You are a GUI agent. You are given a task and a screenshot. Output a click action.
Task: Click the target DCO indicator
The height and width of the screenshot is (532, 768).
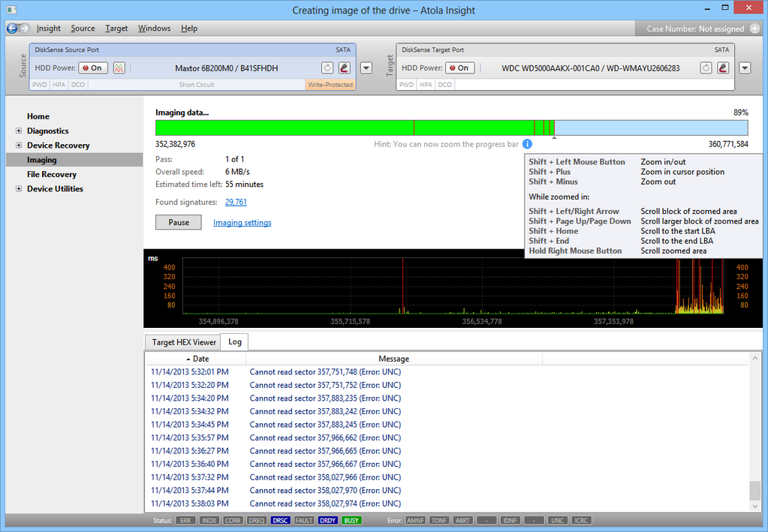click(x=444, y=85)
